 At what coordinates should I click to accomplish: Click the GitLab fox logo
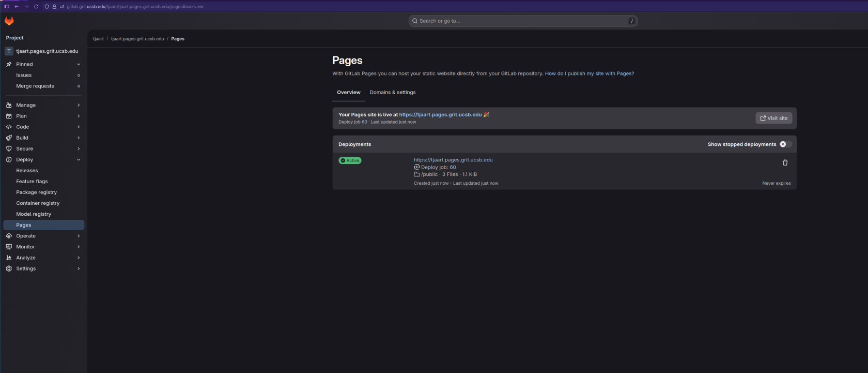click(x=9, y=21)
